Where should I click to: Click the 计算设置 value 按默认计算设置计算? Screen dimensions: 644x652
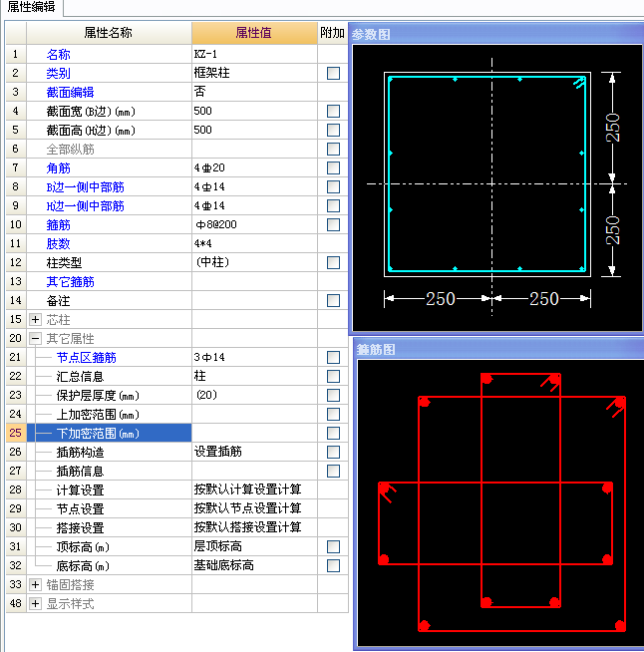point(248,489)
